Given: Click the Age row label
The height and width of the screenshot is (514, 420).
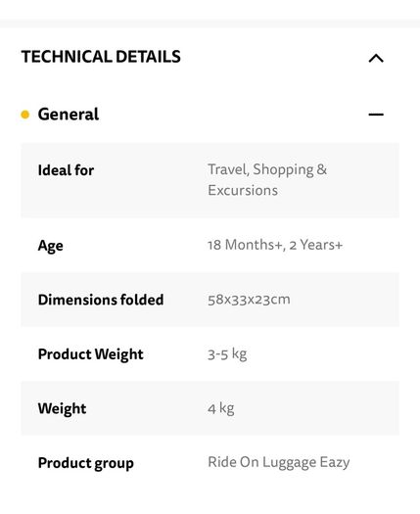Looking at the screenshot, I should coord(51,246).
